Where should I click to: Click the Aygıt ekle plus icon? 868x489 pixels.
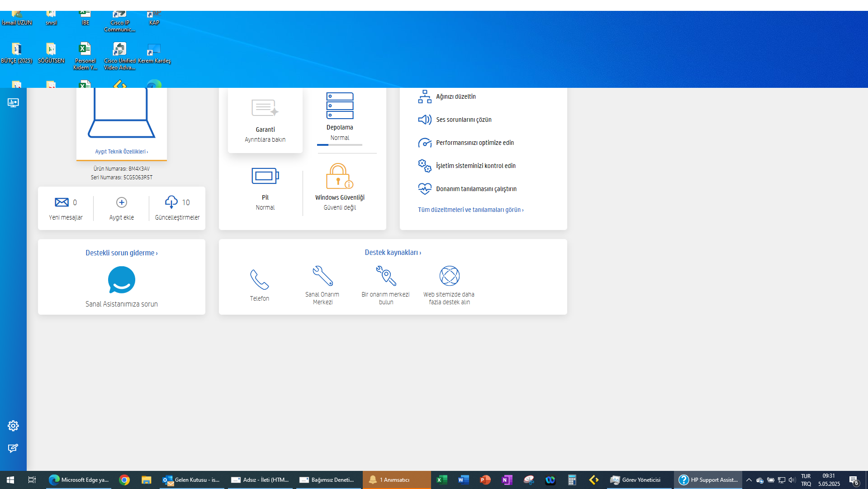[x=122, y=202]
